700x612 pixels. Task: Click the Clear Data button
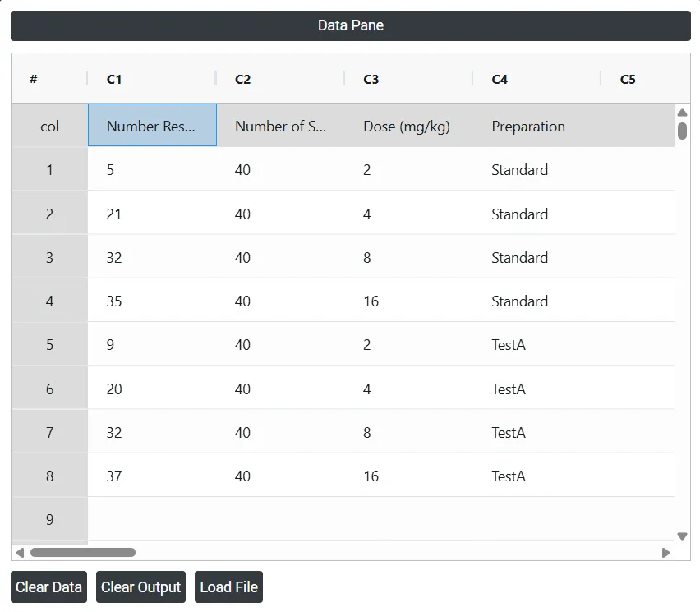(x=48, y=587)
